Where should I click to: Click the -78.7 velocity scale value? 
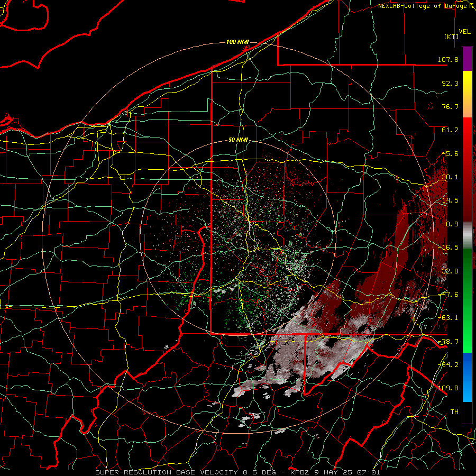(448, 342)
